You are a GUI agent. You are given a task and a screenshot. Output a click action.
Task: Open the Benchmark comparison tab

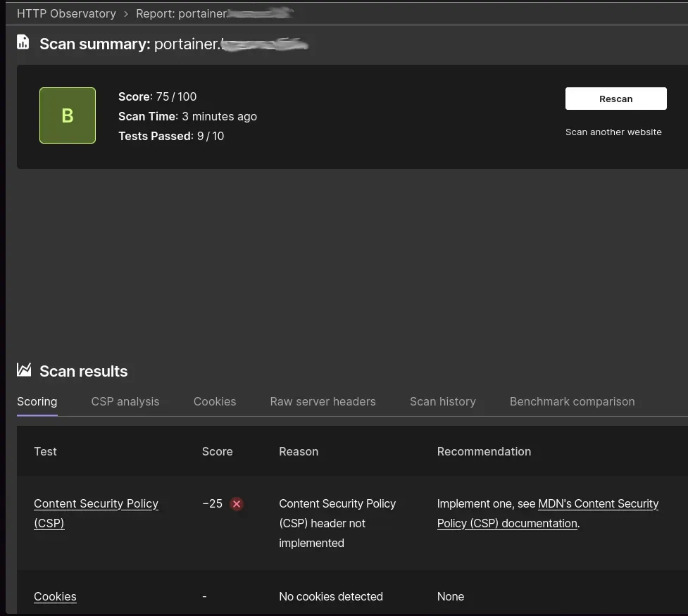click(x=573, y=401)
